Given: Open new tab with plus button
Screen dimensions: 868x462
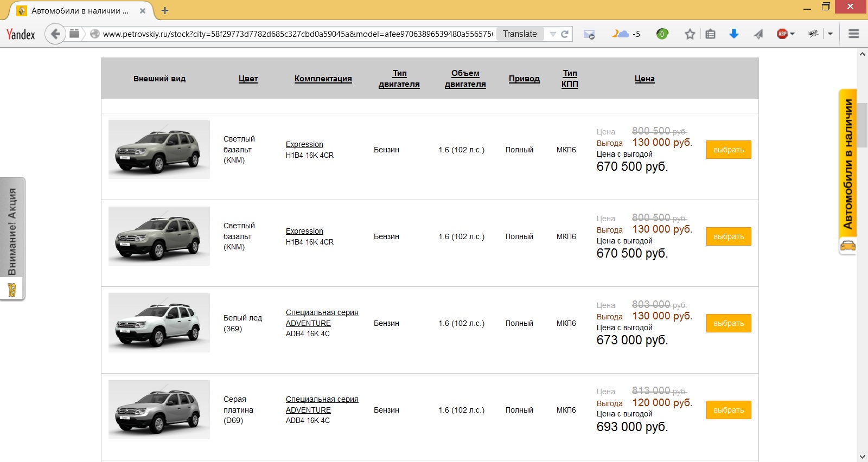Looking at the screenshot, I should pyautogui.click(x=165, y=10).
